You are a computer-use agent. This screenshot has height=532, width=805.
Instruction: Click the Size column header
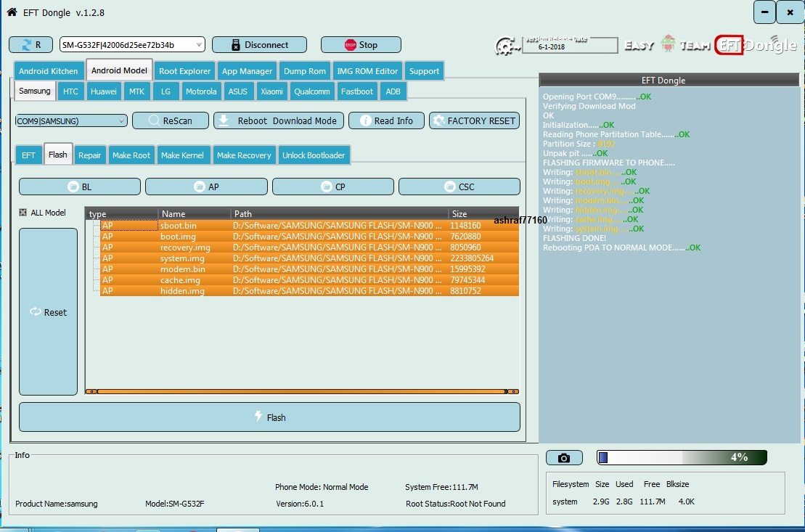coord(483,213)
